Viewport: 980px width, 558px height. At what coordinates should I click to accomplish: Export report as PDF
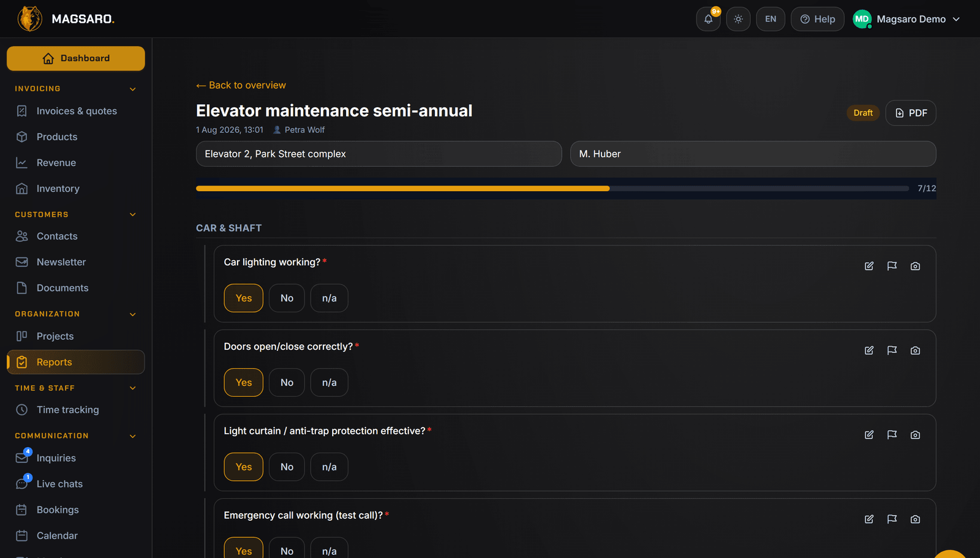point(911,113)
